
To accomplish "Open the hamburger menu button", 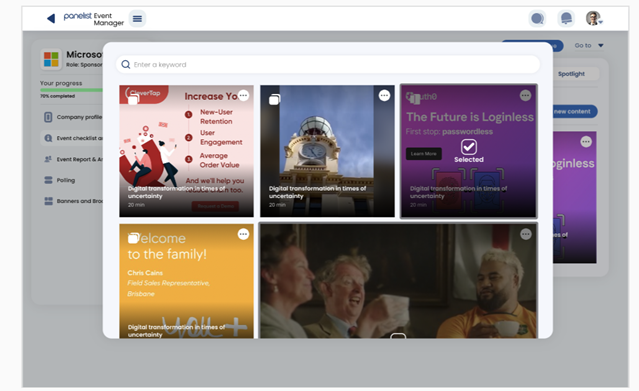I will (x=137, y=18).
